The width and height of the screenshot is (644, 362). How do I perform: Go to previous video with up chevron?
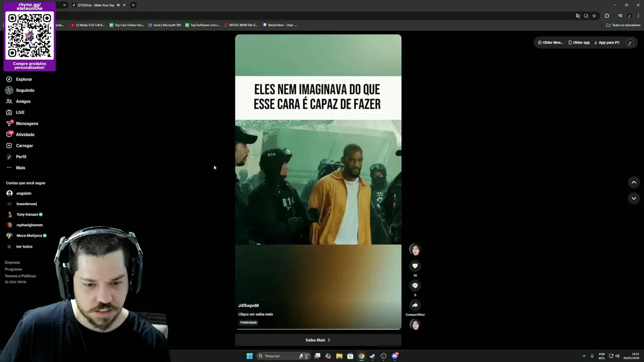coord(634,183)
